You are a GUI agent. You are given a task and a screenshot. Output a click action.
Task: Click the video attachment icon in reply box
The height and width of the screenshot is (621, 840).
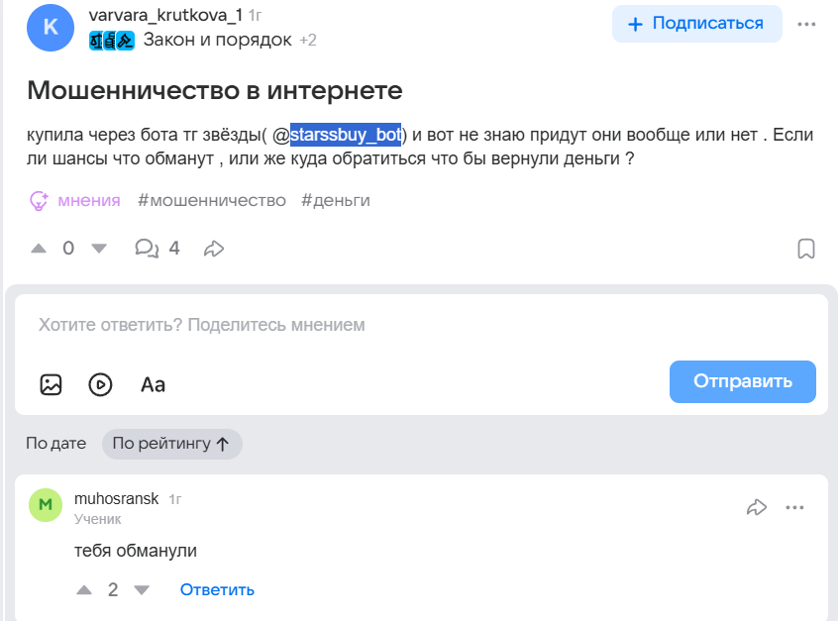100,384
